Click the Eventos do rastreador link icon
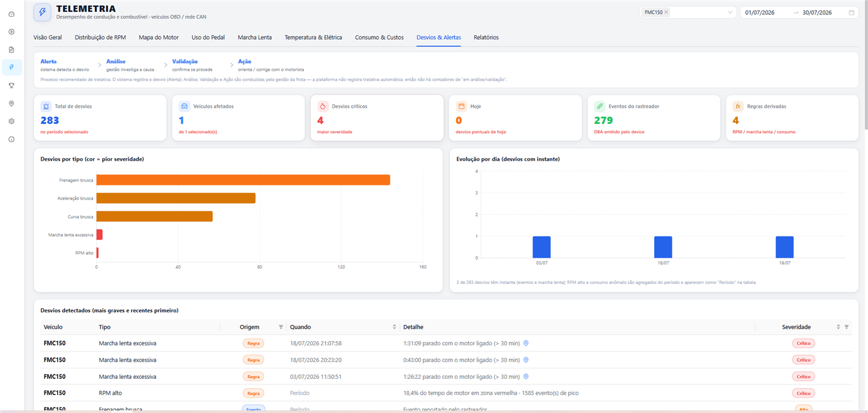The width and height of the screenshot is (868, 413). [600, 106]
